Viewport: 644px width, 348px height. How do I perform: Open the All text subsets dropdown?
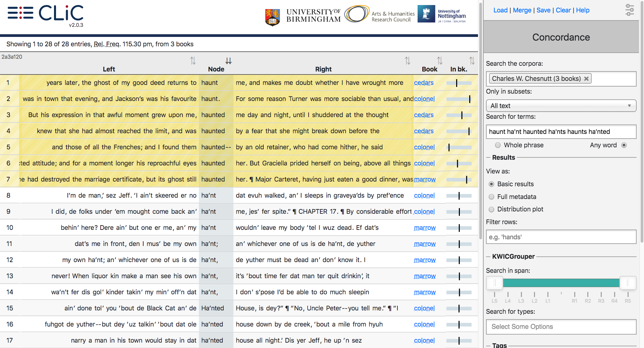[x=561, y=106]
